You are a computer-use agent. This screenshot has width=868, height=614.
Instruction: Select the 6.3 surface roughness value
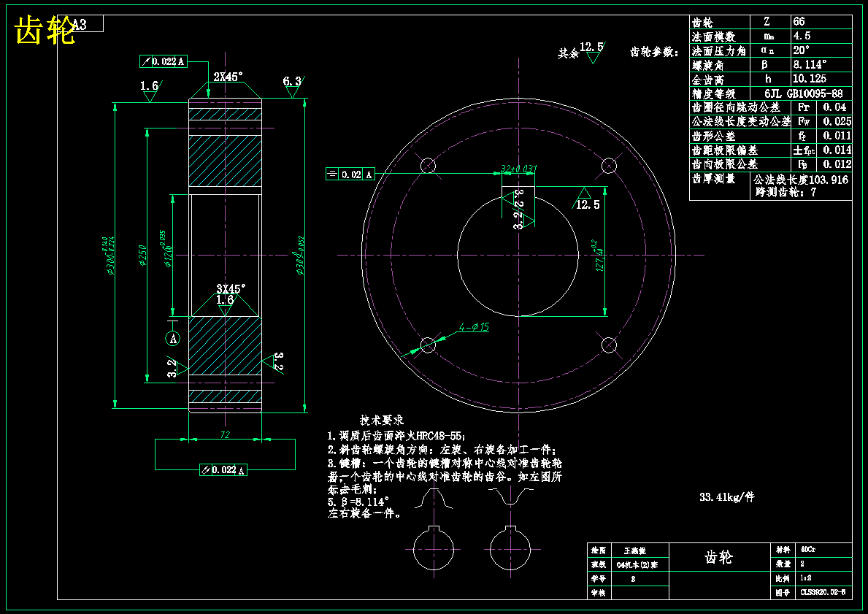click(292, 81)
